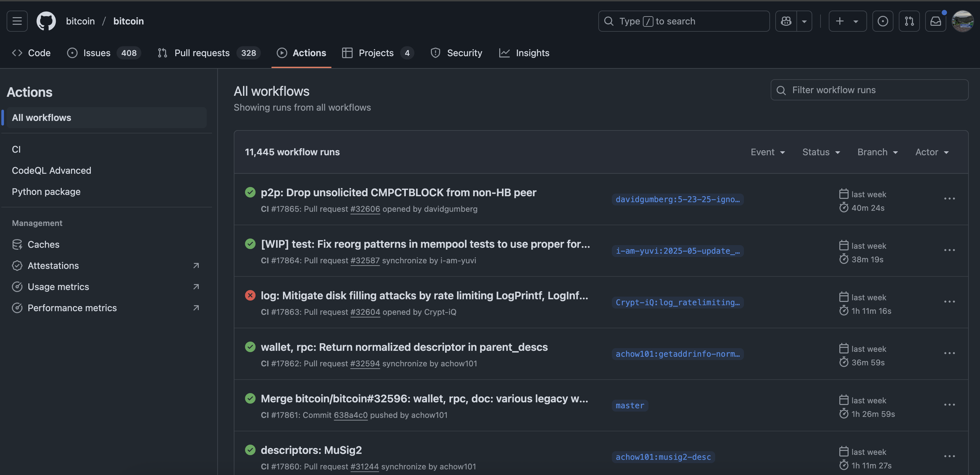The image size is (980, 475).
Task: Switch to the Issues tab
Action: [x=104, y=53]
